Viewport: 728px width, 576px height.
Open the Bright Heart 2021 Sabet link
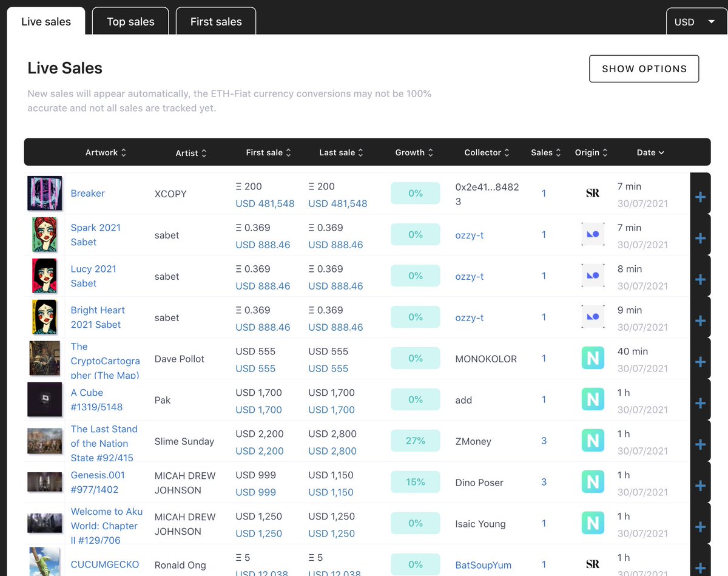98,317
